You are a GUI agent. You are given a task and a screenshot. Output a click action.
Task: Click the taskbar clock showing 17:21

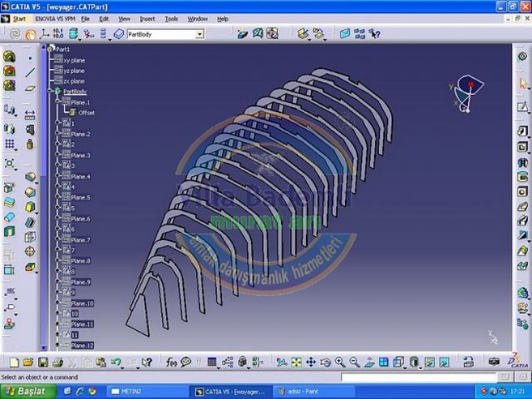click(x=517, y=392)
